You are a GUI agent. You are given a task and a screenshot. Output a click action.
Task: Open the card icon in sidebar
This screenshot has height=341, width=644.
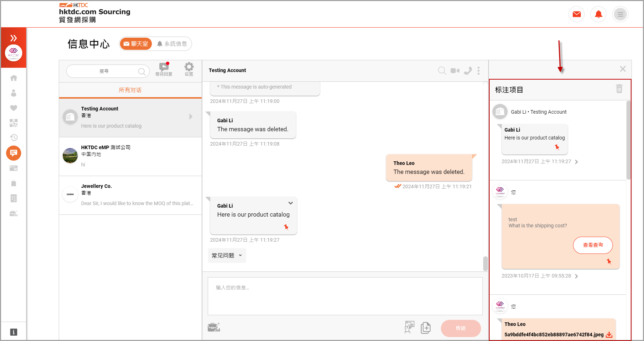tap(14, 168)
